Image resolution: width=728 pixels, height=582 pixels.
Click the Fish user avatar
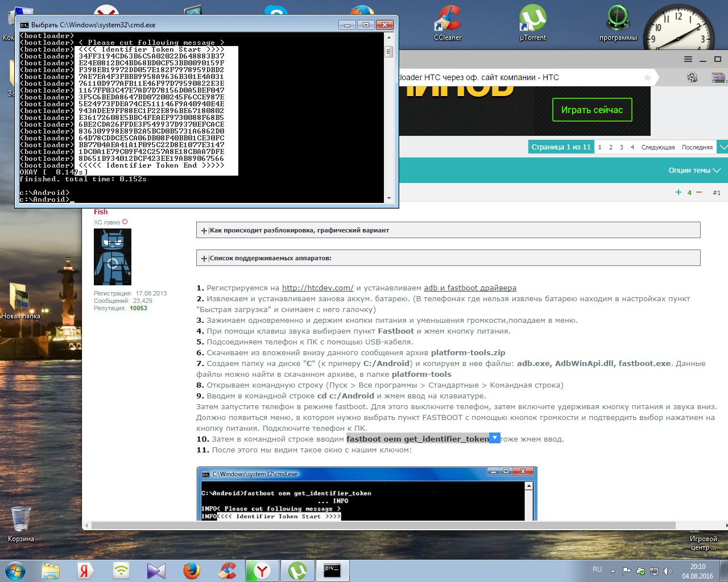pos(113,257)
